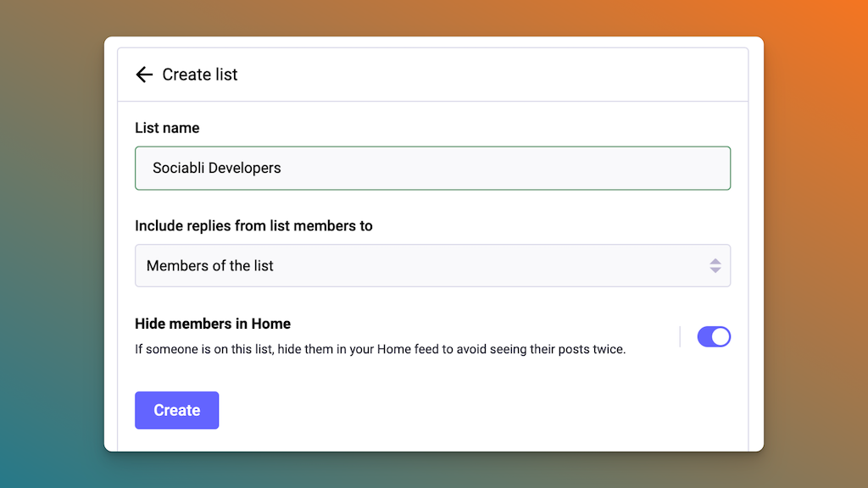This screenshot has height=488, width=868.
Task: Click the up/down chevron icon in dropdown
Action: pyautogui.click(x=715, y=266)
